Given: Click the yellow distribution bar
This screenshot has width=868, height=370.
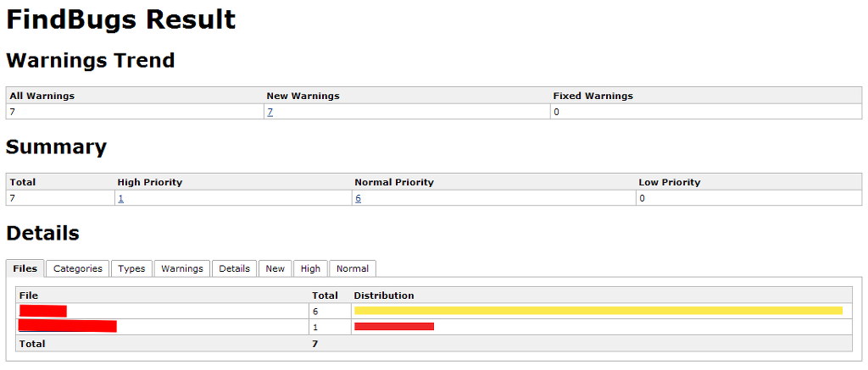Looking at the screenshot, I should pyautogui.click(x=598, y=311).
